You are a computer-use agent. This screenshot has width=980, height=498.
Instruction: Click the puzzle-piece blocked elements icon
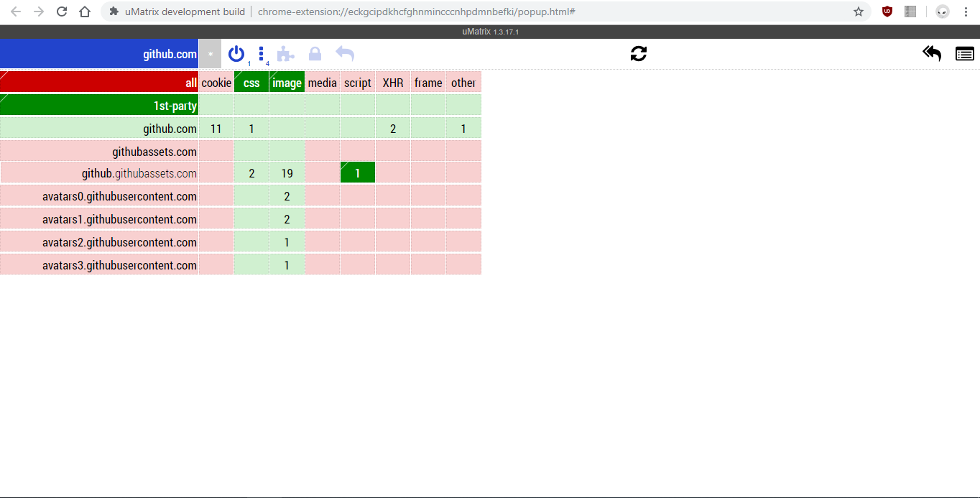(x=287, y=53)
